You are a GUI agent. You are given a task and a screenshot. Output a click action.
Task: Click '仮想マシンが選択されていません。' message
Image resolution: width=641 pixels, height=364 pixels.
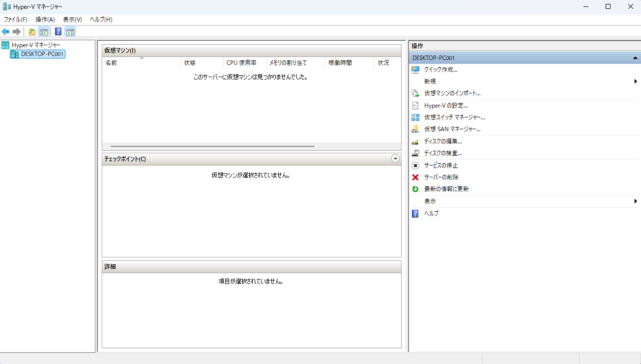pyautogui.click(x=251, y=175)
